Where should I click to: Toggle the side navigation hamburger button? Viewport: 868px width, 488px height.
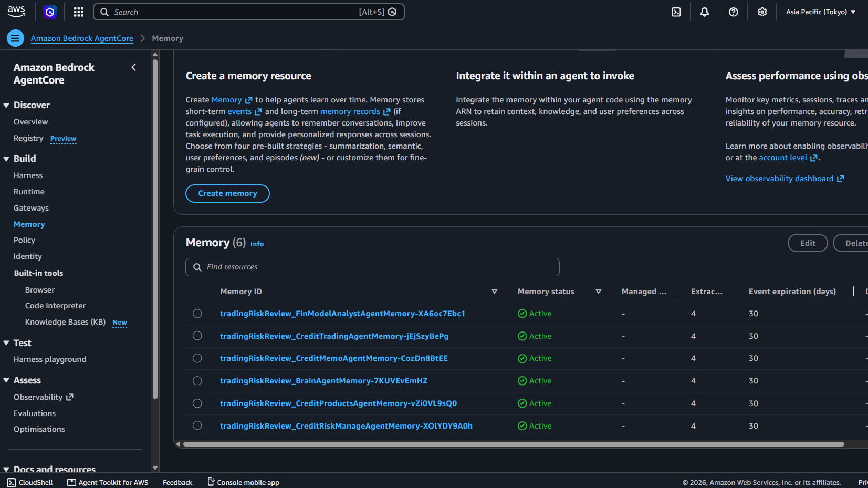tap(15, 38)
